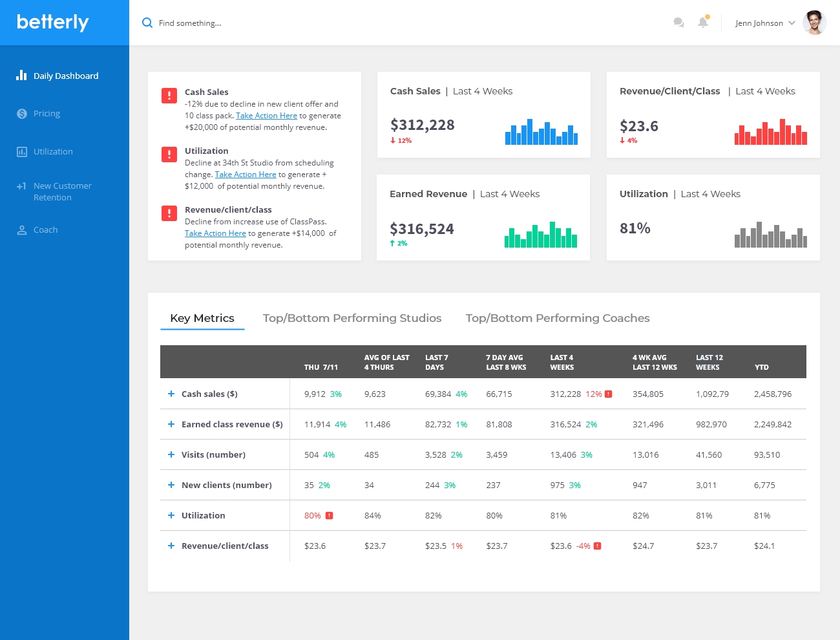Switch to Top/Bottom Performing Coaches tab
Screen dimensions: 840x640
(558, 318)
